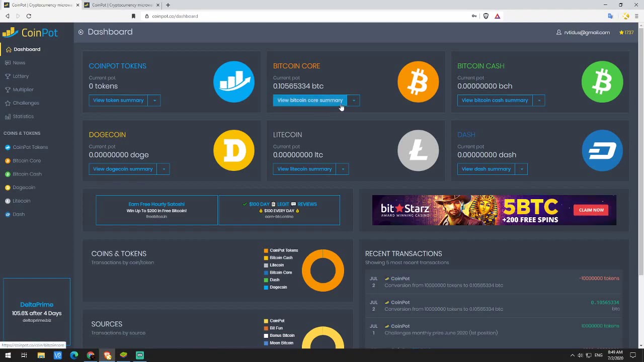Click View bitcoin core summary button
Image resolution: width=644 pixels, height=362 pixels.
tap(310, 100)
